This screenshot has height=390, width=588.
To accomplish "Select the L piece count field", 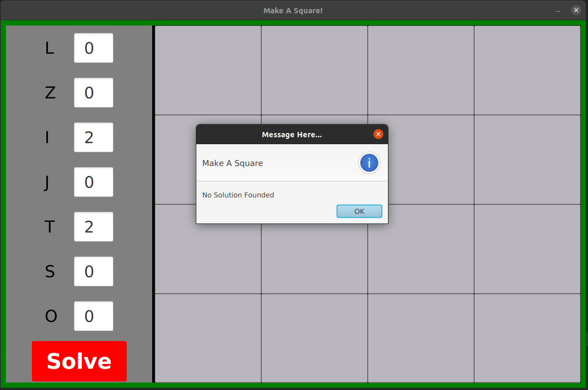I will pos(94,48).
